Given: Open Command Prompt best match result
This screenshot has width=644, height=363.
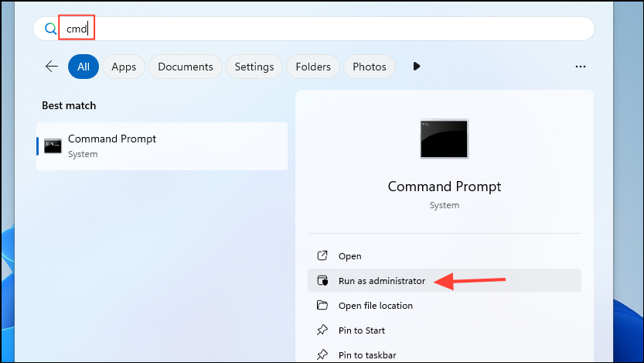Looking at the screenshot, I should tap(162, 146).
